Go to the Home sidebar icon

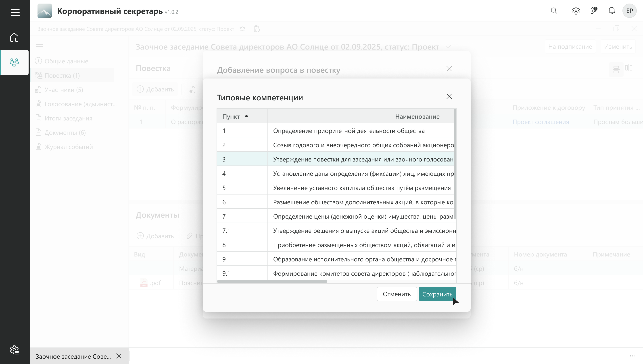(14, 37)
